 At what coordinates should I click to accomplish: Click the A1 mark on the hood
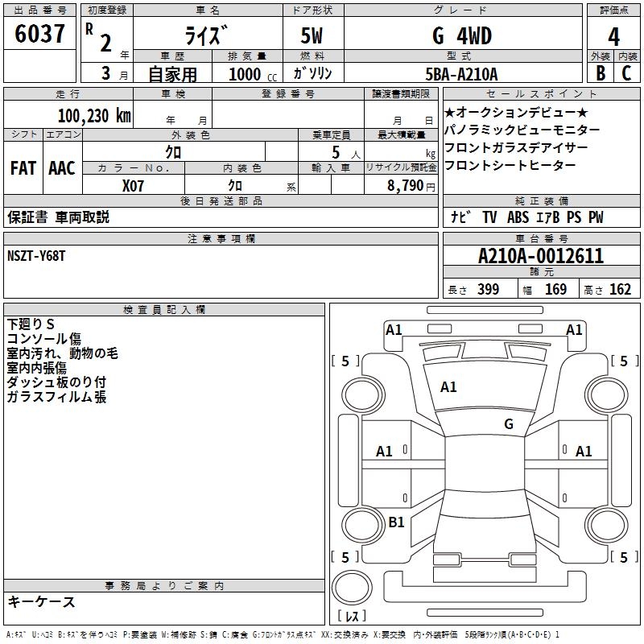click(x=448, y=387)
